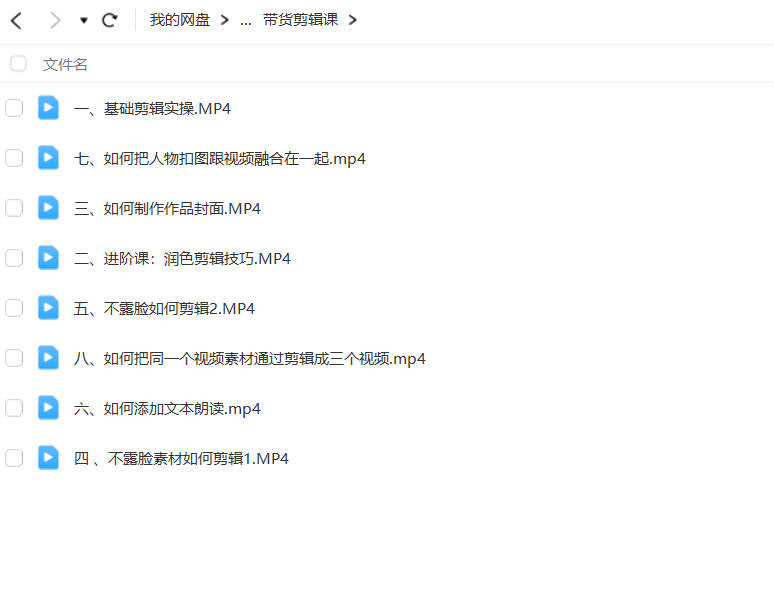This screenshot has height=599, width=774.
Task: Open 带货剪辑课 breadcrumb folder
Action: point(301,20)
